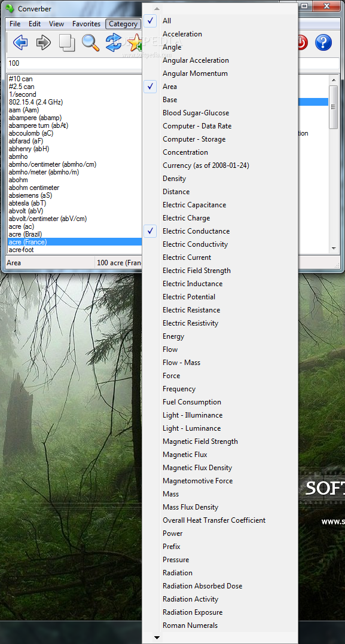Choose Angle category
Screen dimensions: 345x644
(x=220, y=47)
